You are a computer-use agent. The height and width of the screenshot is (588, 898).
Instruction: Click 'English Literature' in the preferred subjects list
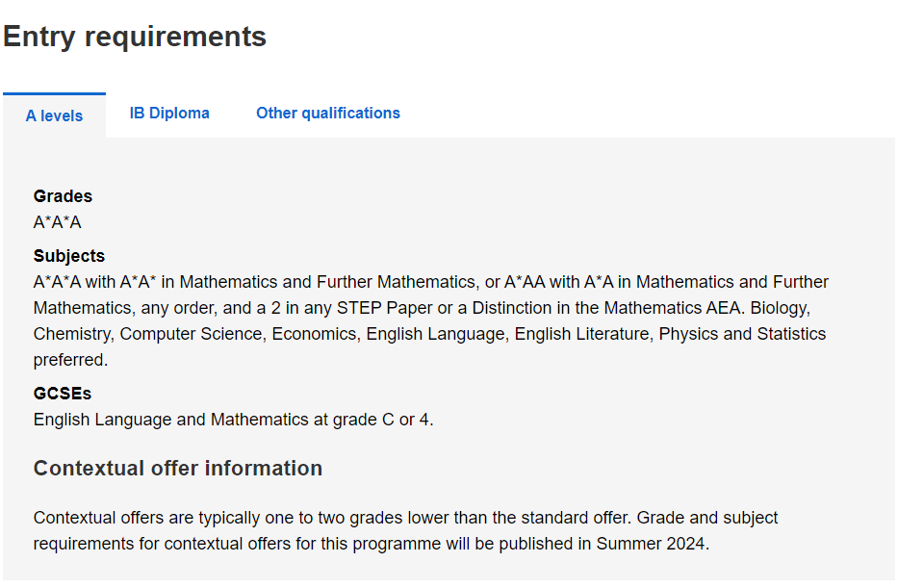point(582,334)
